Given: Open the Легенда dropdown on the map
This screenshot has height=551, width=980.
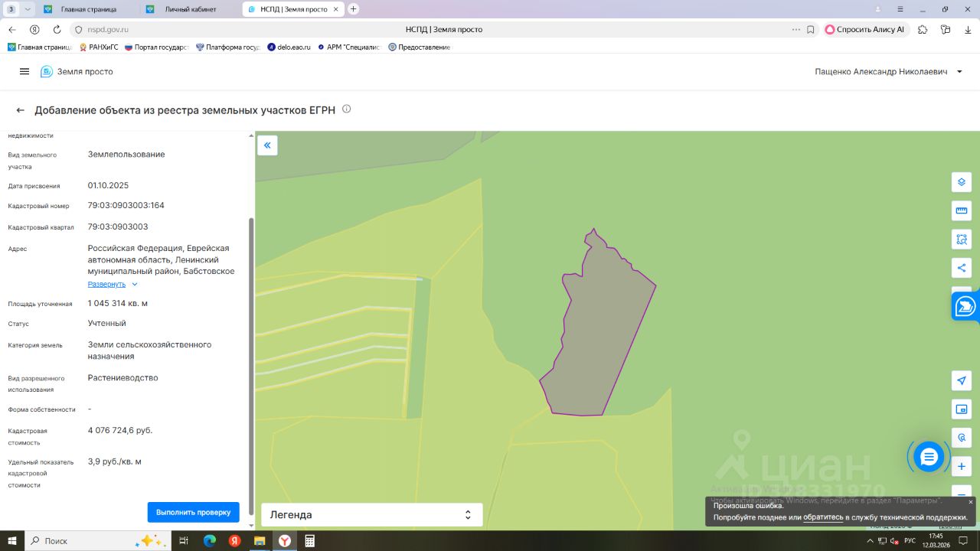Looking at the screenshot, I should (x=372, y=515).
